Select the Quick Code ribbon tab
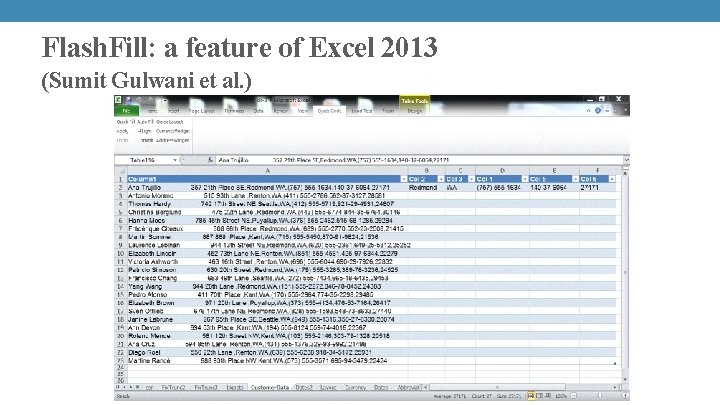The height and width of the screenshot is (405, 720). (329, 111)
